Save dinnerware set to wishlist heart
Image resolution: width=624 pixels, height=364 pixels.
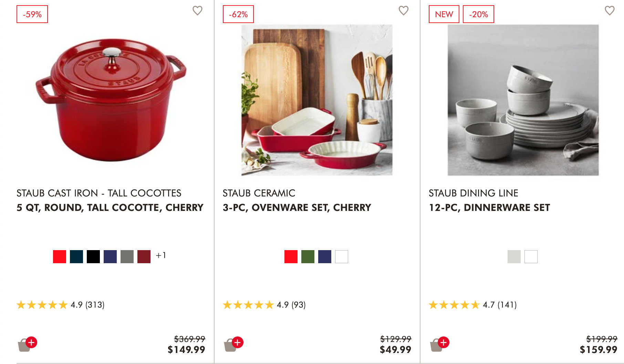pyautogui.click(x=609, y=11)
